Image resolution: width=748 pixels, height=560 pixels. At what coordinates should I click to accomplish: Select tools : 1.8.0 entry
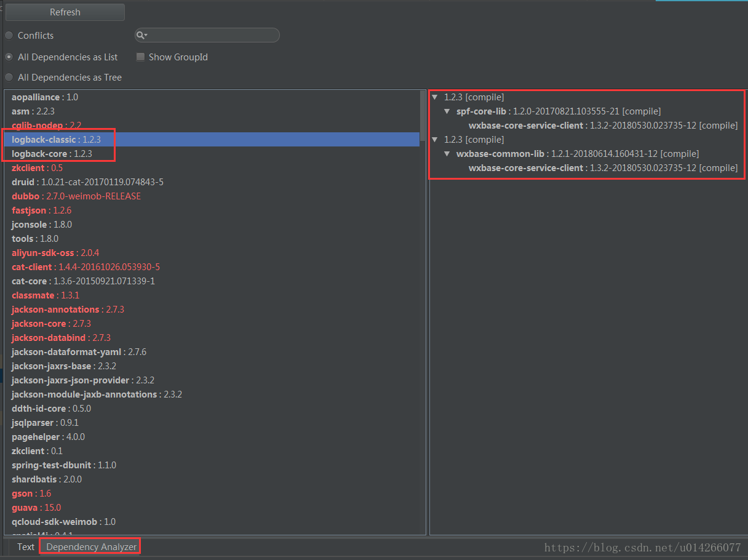tap(34, 239)
